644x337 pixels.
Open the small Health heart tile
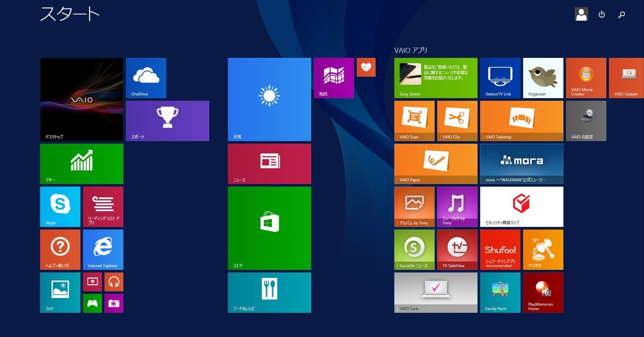(366, 67)
